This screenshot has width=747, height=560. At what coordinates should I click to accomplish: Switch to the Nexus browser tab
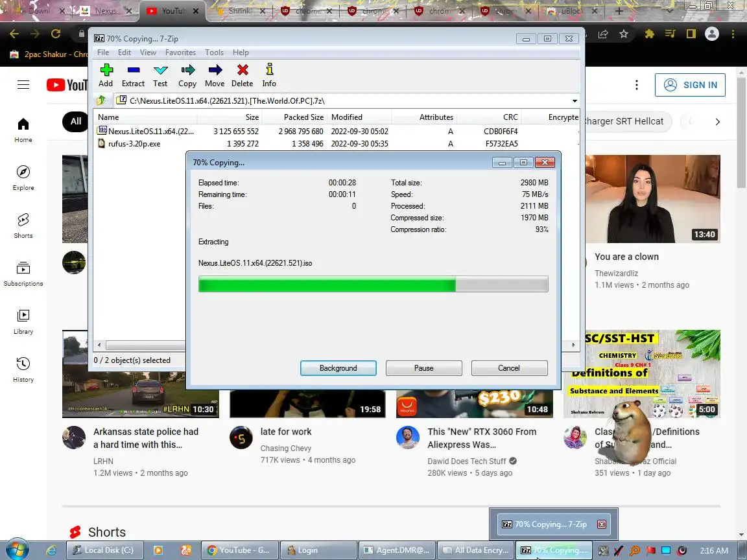[x=105, y=11]
